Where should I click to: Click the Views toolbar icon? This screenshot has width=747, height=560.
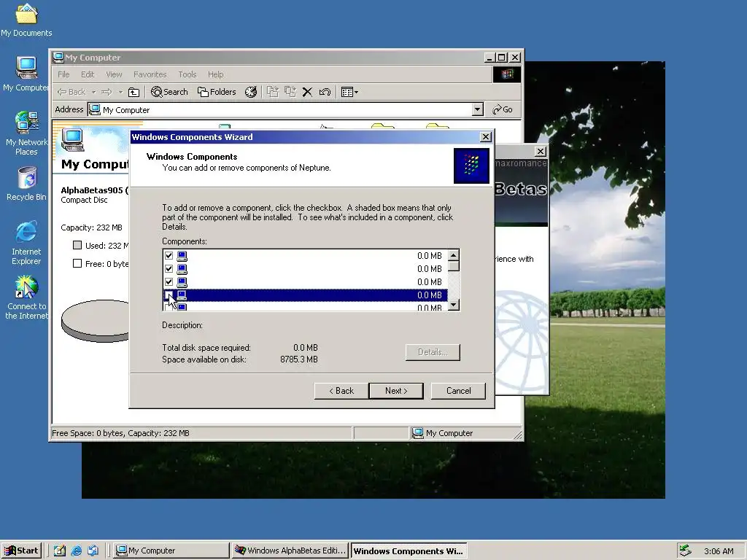coord(347,92)
